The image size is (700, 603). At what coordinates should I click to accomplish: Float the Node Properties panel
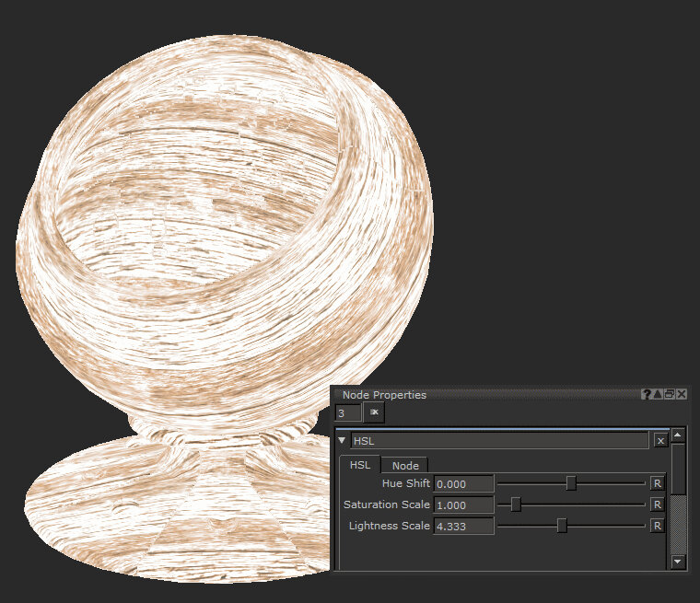point(670,394)
